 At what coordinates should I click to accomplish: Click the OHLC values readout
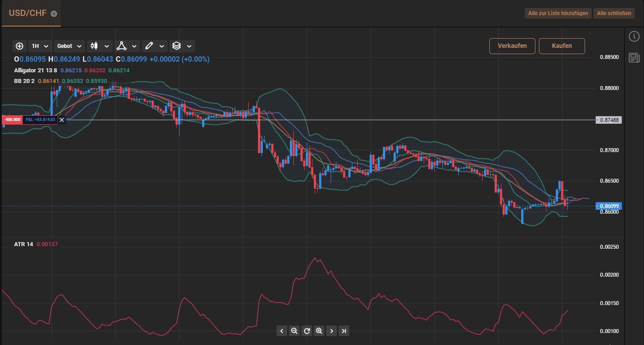[112, 59]
